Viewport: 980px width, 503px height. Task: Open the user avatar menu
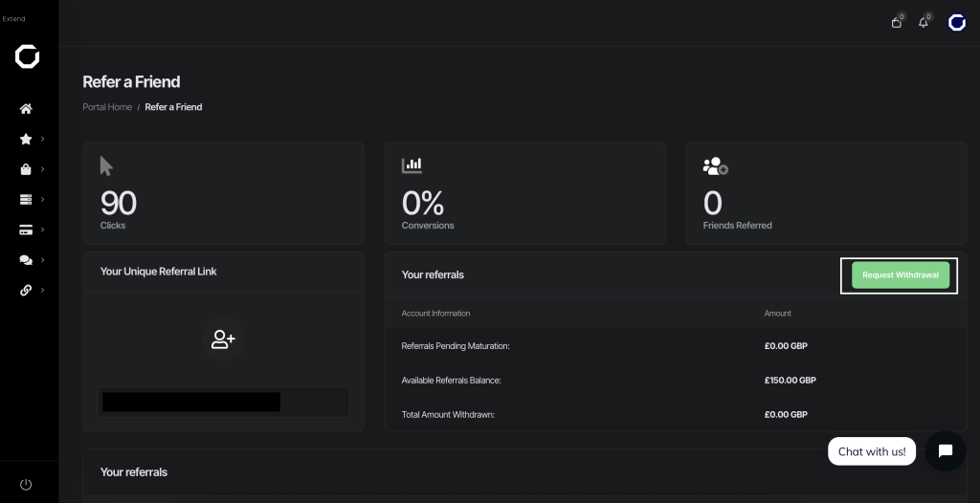957,23
